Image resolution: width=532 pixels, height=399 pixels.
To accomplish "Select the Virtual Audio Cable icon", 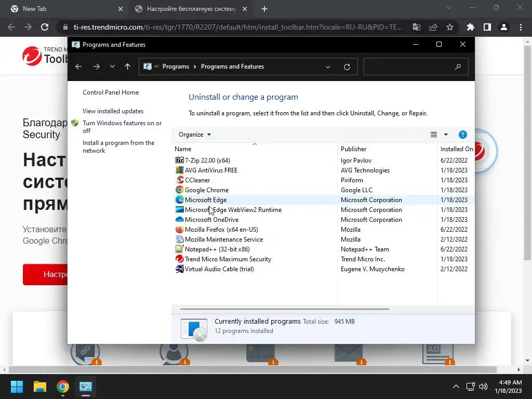I will [179, 269].
